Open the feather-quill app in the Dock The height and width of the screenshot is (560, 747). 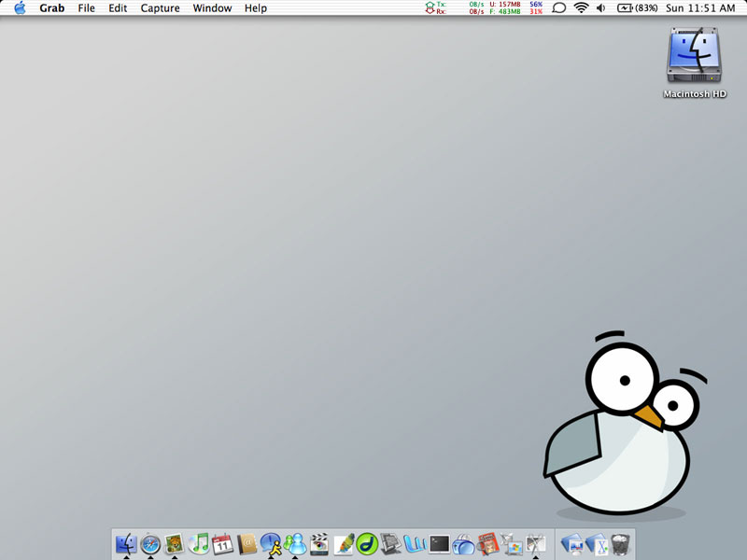[344, 544]
